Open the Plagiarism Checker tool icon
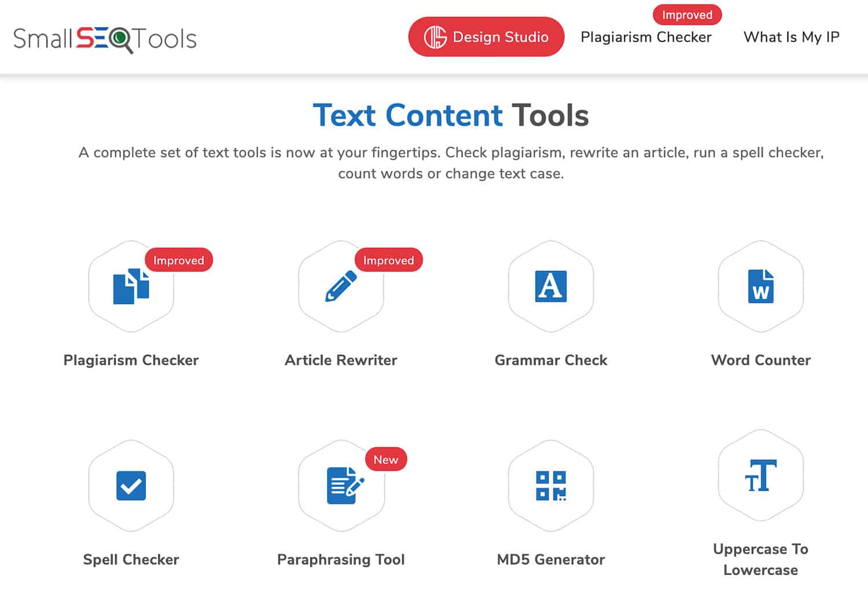Image resolution: width=868 pixels, height=597 pixels. click(x=131, y=288)
